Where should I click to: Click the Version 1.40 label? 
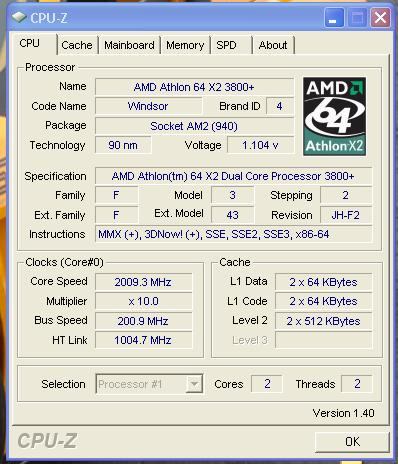343,413
